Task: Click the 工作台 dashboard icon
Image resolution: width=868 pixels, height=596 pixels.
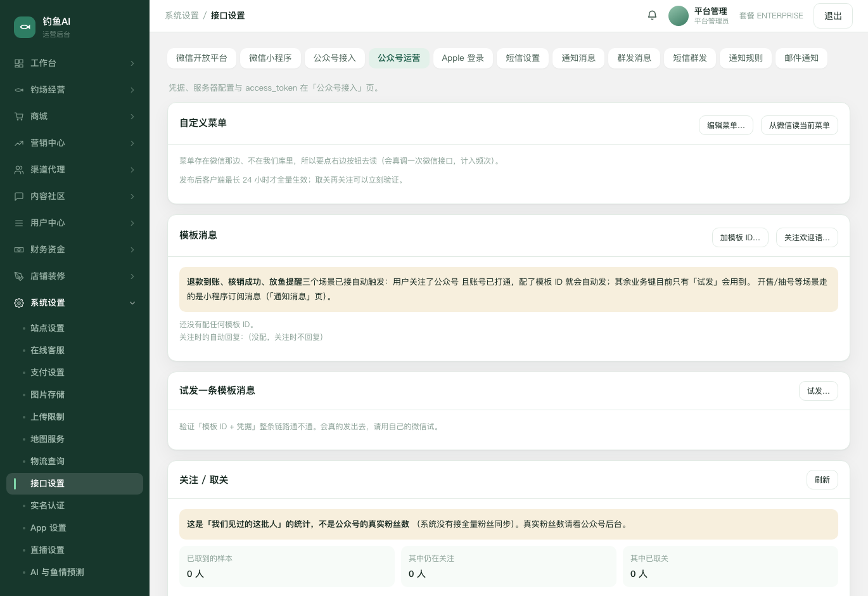Action: tap(19, 63)
